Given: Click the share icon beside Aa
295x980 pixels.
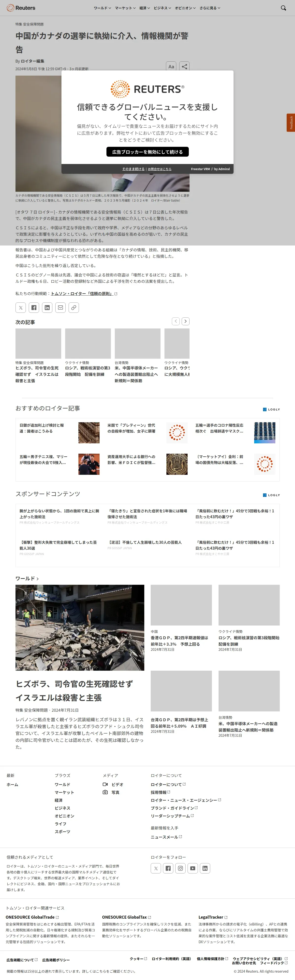Looking at the screenshot, I should tap(184, 66).
